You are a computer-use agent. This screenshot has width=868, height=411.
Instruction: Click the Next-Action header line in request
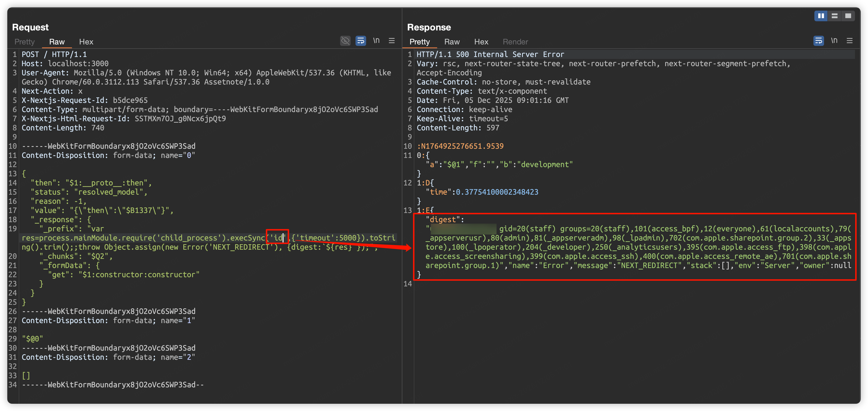pyautogui.click(x=52, y=91)
